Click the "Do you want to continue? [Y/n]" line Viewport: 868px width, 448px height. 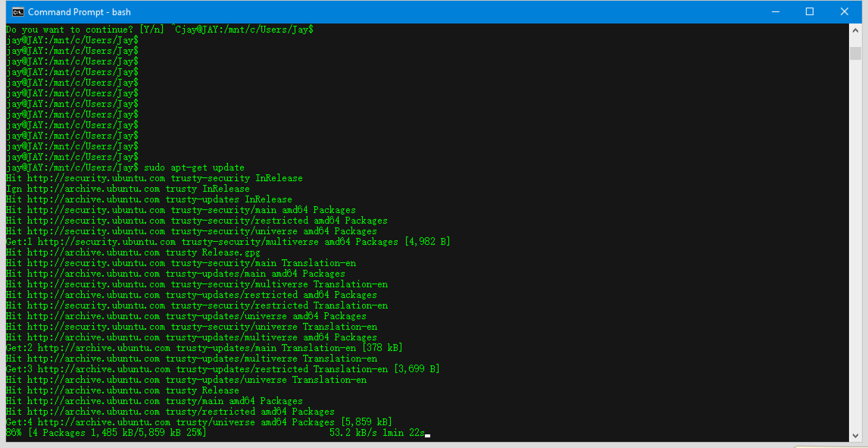click(x=85, y=30)
